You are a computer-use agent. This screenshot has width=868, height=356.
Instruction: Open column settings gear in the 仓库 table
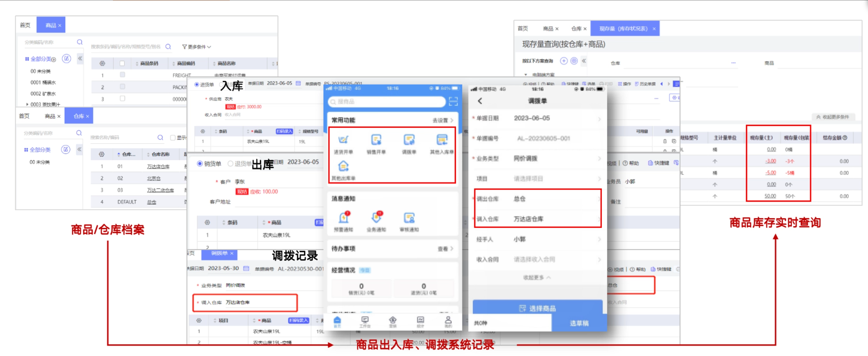pyautogui.click(x=101, y=154)
